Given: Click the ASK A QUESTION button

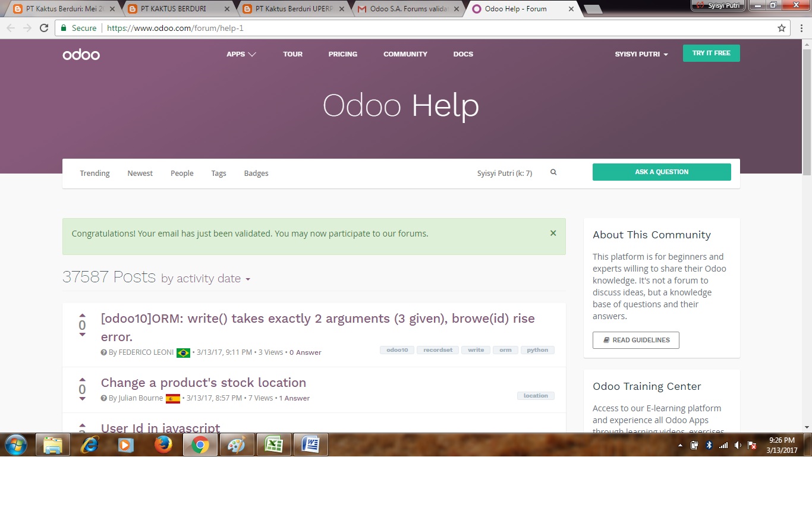Looking at the screenshot, I should 662,172.
